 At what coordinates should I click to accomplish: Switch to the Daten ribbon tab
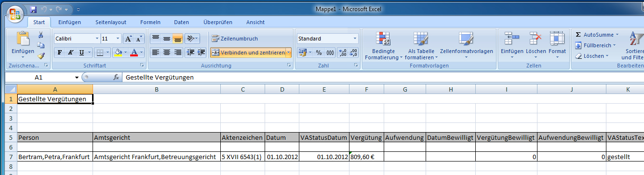point(181,22)
